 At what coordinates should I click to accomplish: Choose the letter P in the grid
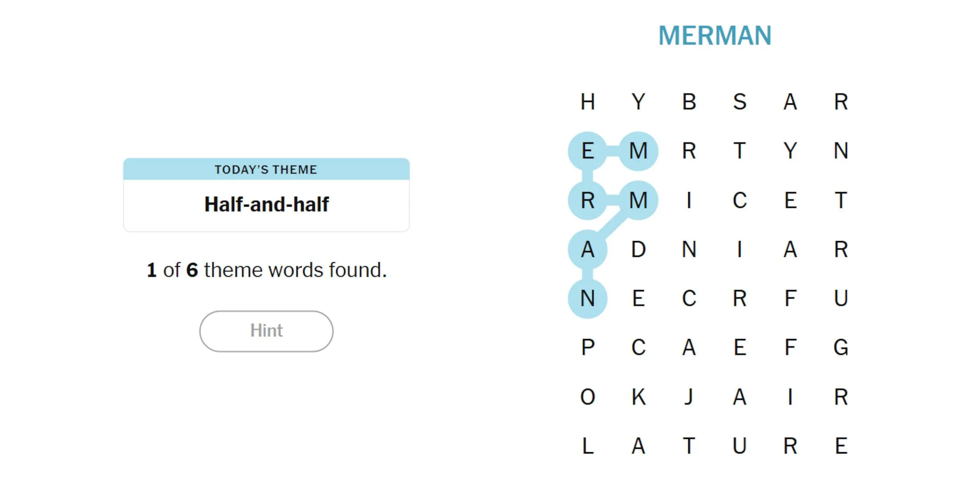pyautogui.click(x=588, y=347)
